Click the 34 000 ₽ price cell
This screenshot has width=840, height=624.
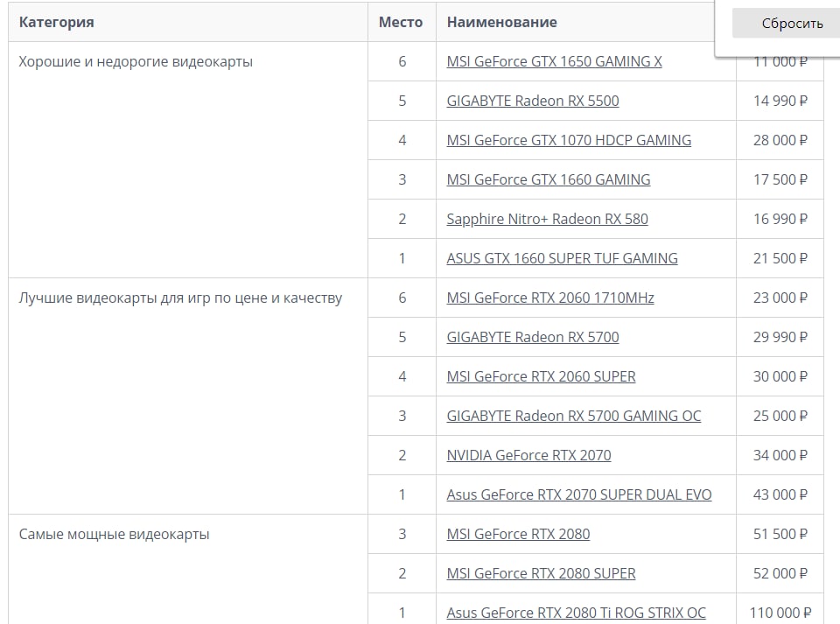point(780,455)
